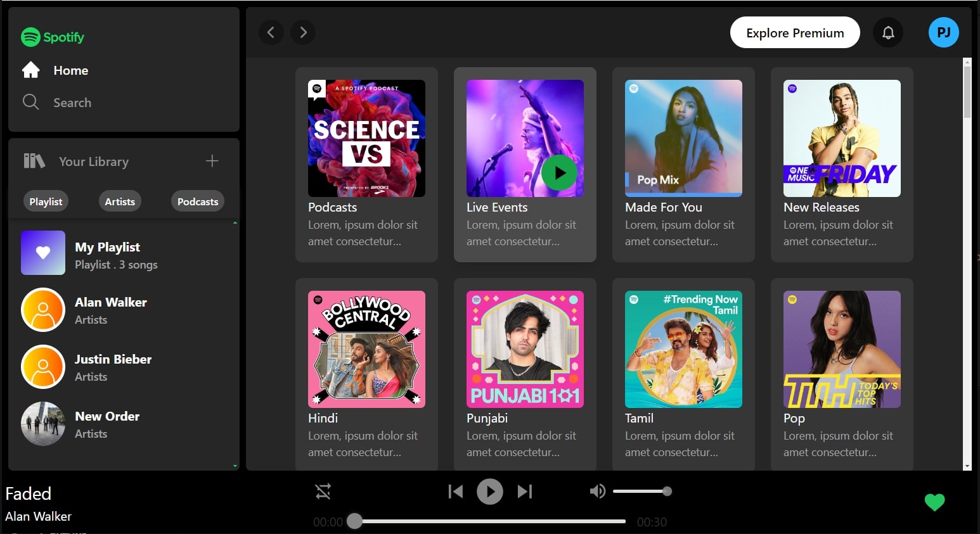Click the Live Events card title
Image resolution: width=980 pixels, height=534 pixels.
(497, 207)
